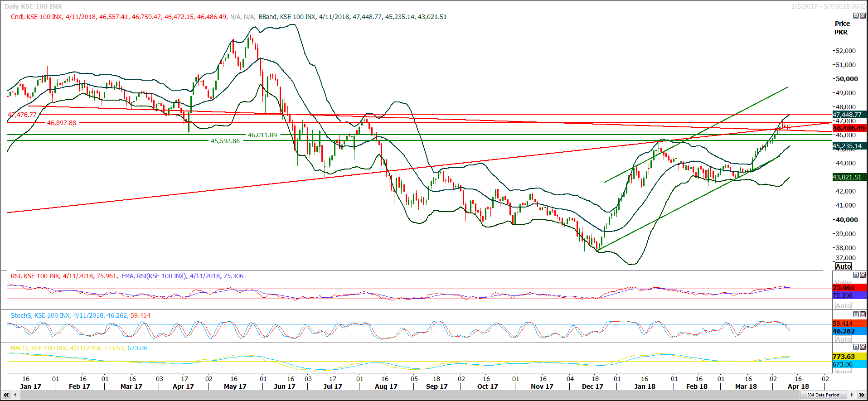Click the 46,011.89 support line label
The height and width of the screenshot is (401, 868).
coord(262,135)
